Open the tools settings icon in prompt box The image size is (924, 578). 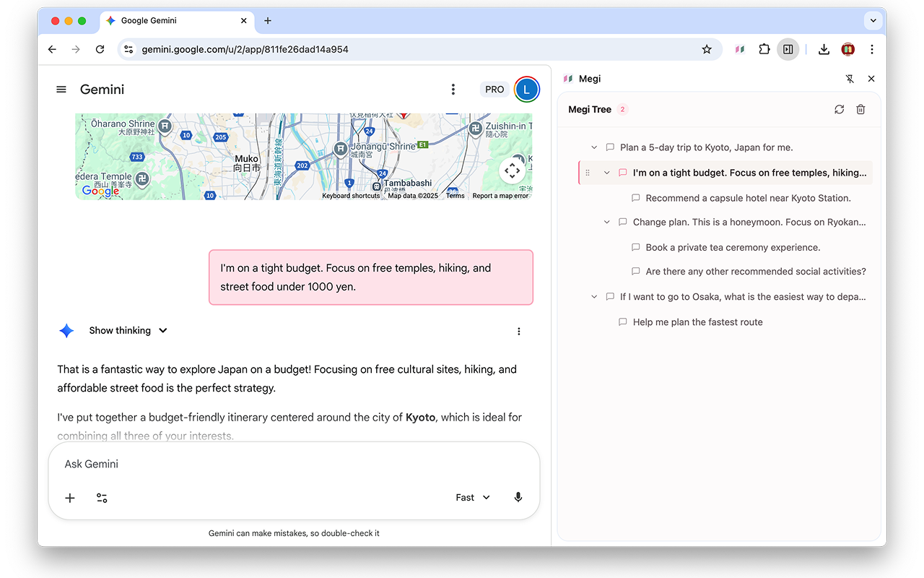(x=102, y=498)
